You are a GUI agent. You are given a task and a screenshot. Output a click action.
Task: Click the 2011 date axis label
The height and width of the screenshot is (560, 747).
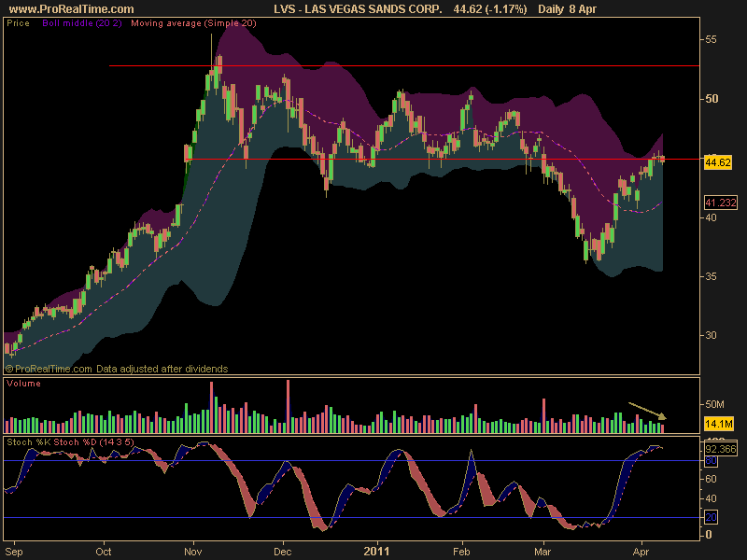[x=376, y=552]
